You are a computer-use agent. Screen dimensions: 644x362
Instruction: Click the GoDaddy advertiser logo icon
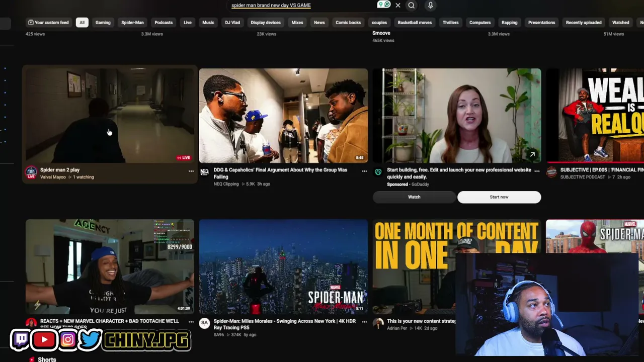coord(378,172)
